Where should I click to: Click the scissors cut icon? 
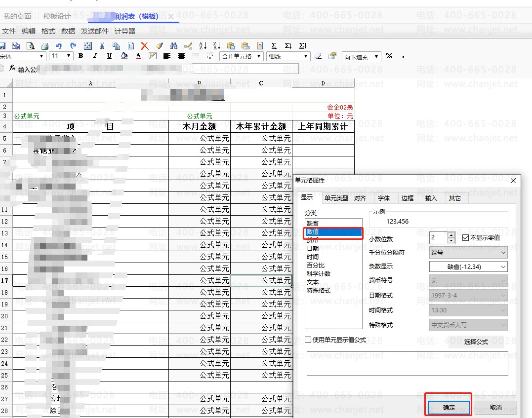coord(102,46)
